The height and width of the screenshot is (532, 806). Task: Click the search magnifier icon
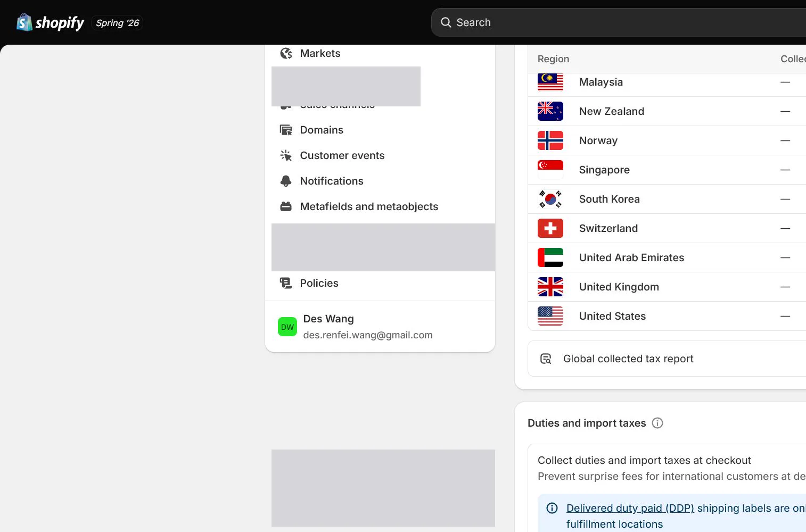[x=446, y=22]
